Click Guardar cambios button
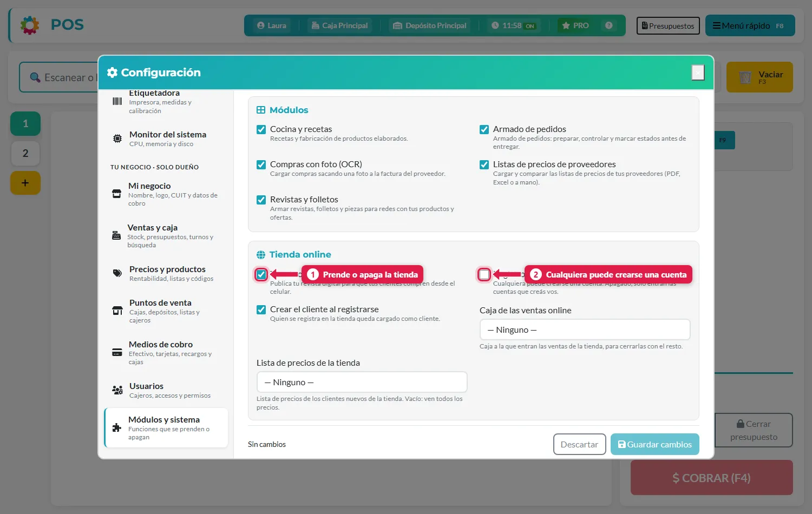 655,444
